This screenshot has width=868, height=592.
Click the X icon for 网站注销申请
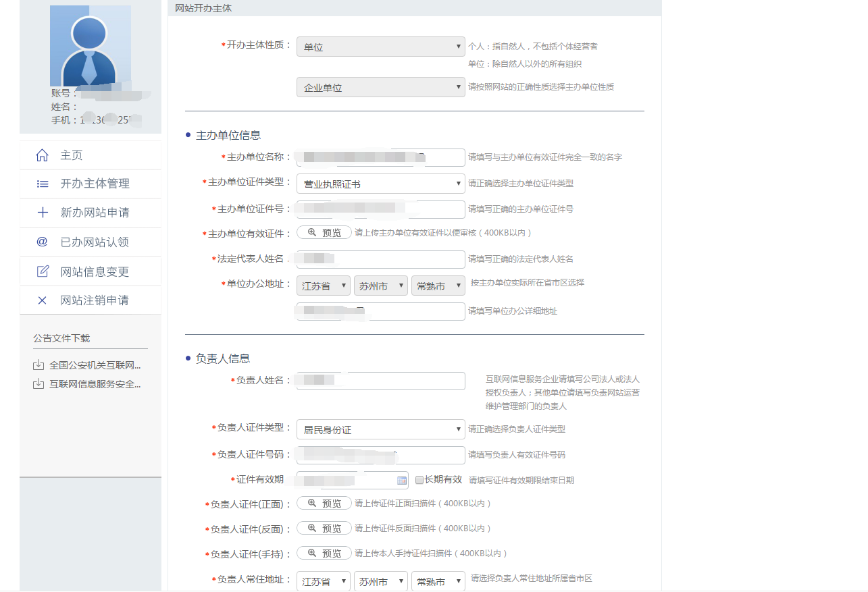click(42, 300)
